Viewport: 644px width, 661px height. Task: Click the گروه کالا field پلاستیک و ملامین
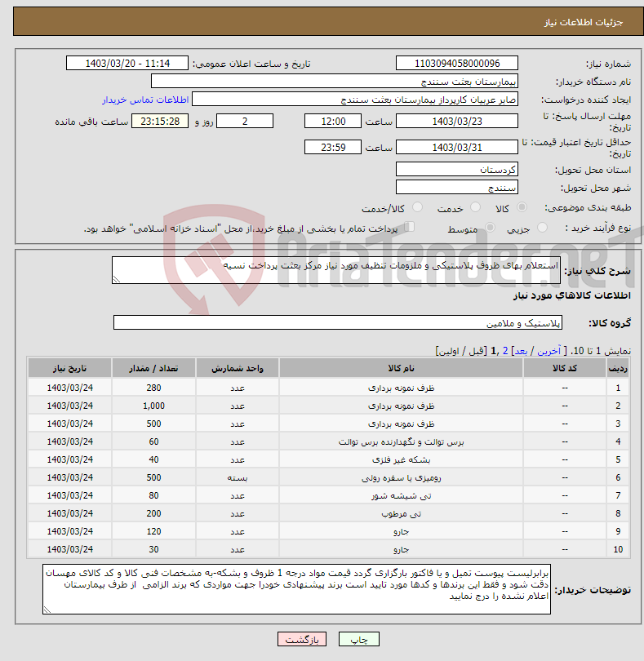tap(338, 323)
